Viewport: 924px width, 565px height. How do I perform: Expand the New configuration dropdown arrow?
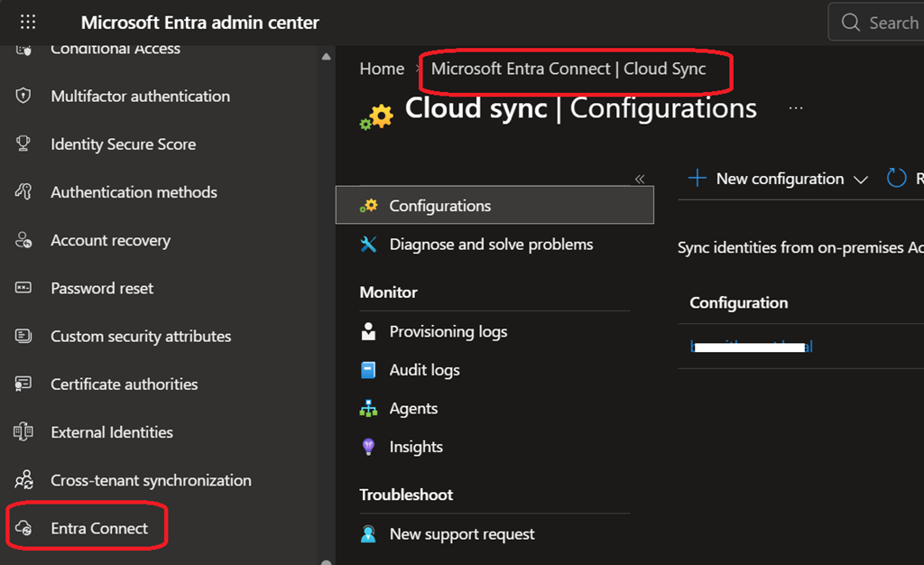pos(860,179)
